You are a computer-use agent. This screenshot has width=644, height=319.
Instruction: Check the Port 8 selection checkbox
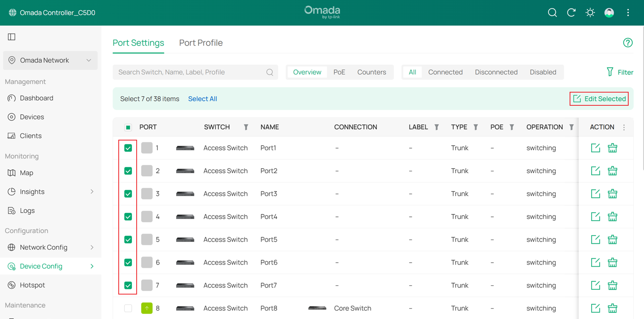(x=128, y=308)
